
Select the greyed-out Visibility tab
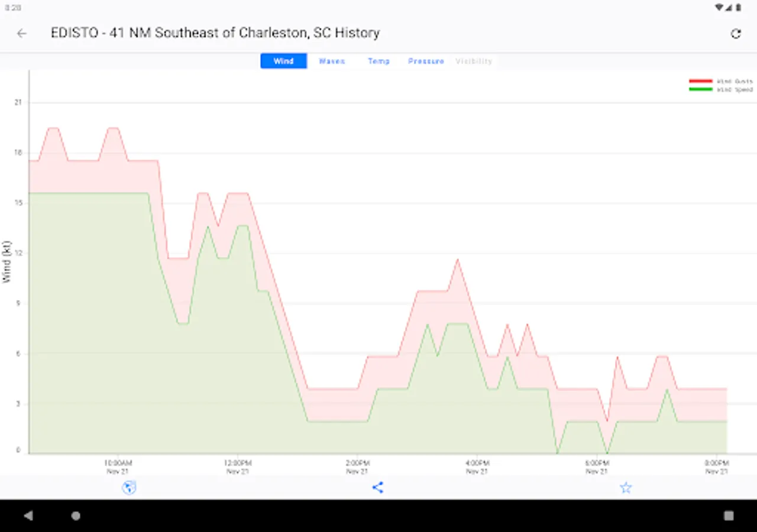click(x=474, y=61)
